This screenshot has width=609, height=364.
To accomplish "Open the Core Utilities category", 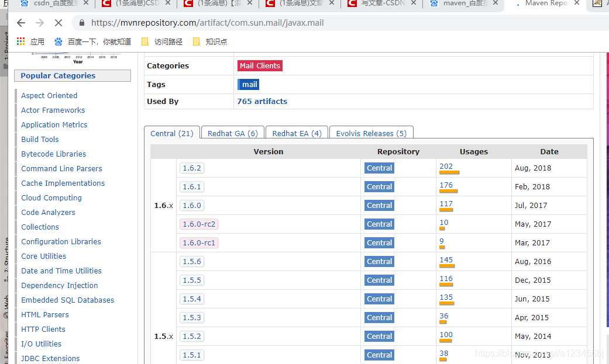I will 43,256.
